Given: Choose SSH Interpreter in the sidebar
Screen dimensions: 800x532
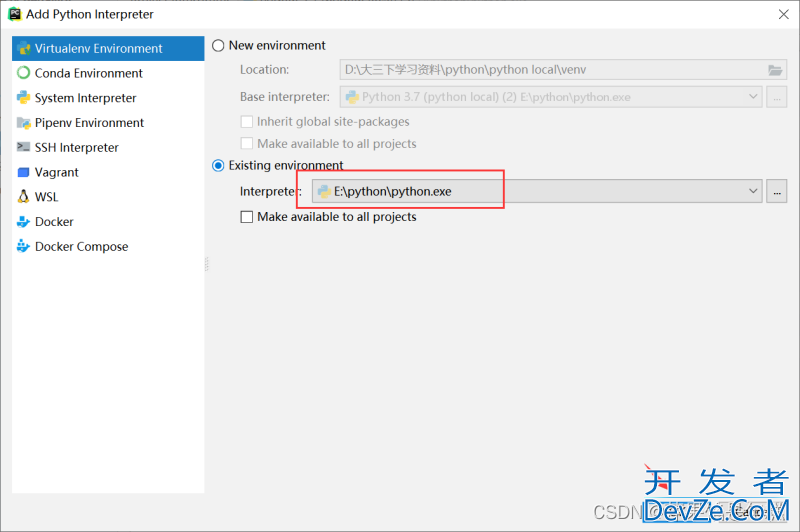Looking at the screenshot, I should point(108,147).
